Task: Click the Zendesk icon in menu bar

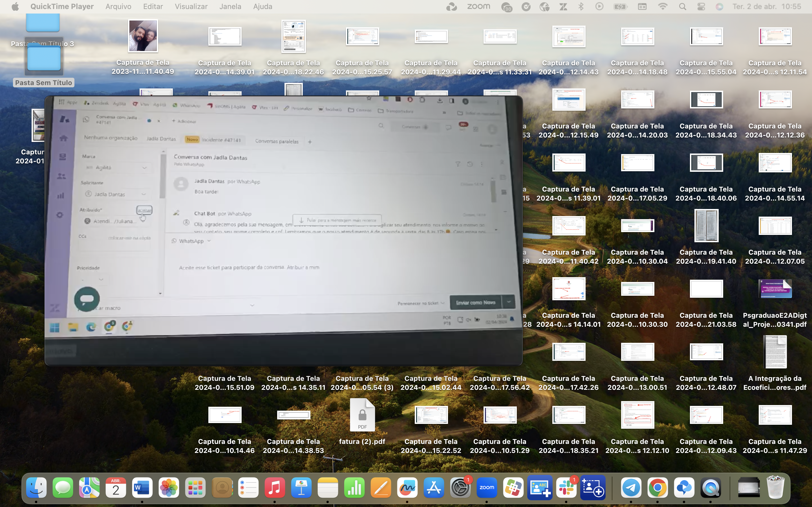Action: 563,6
